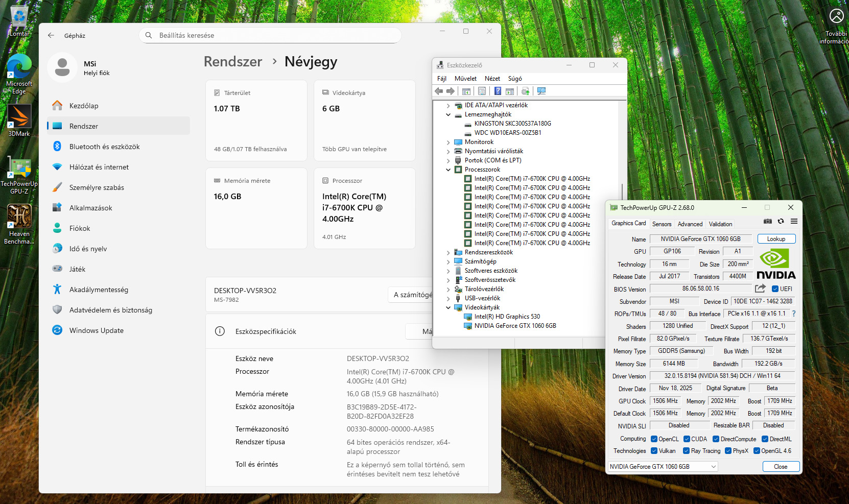849x504 pixels.
Task: Open the MSi Helyi fiók profile
Action: pos(79,68)
